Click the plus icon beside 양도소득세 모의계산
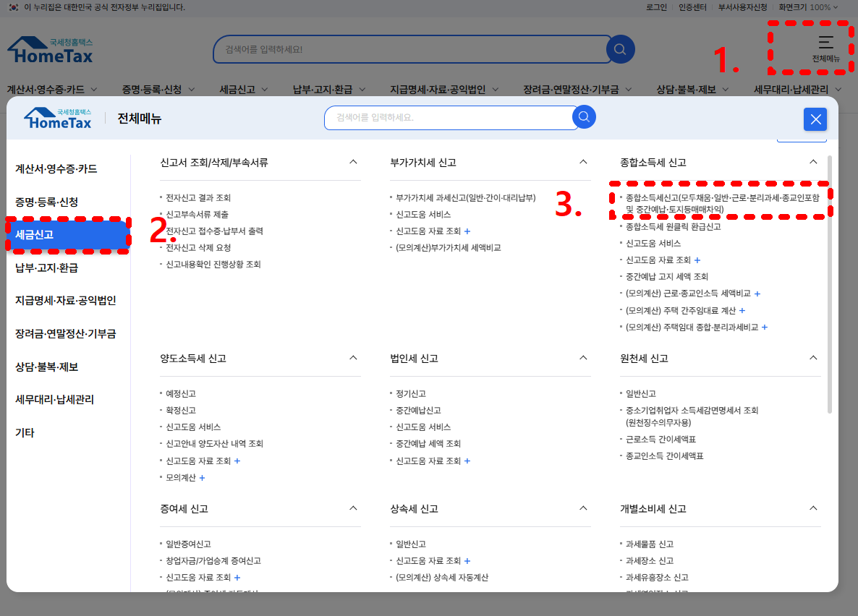 pos(202,478)
